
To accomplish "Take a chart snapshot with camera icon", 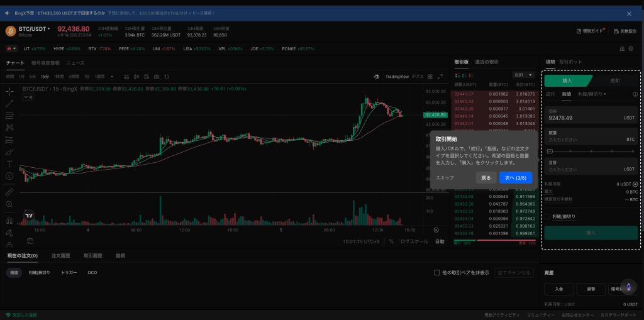I will pyautogui.click(x=157, y=77).
